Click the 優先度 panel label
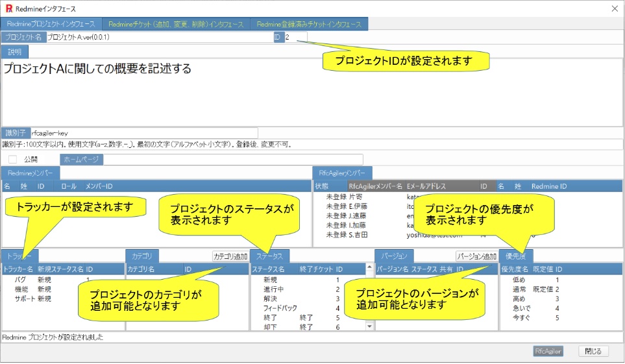The image size is (625, 364). (x=516, y=256)
